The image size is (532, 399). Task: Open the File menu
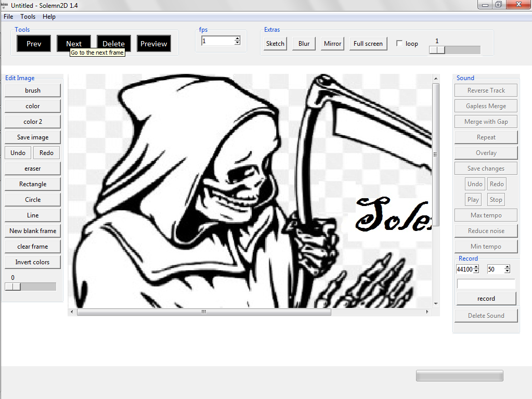(x=8, y=17)
